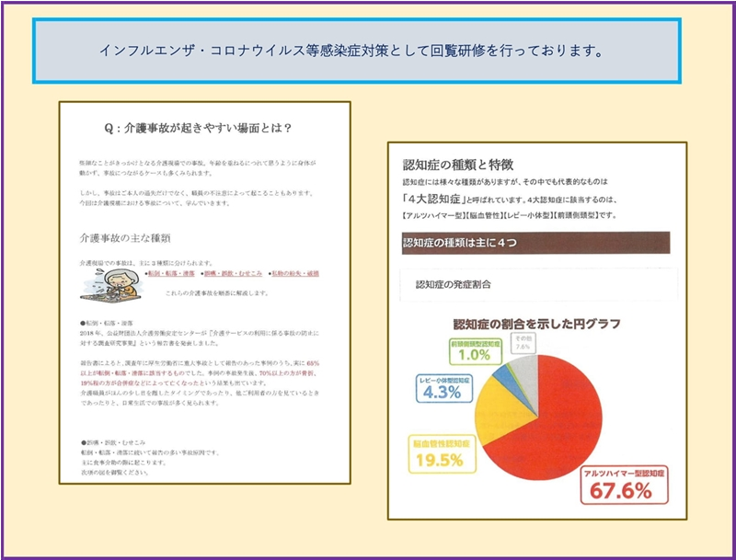Click the line 次項の図を御覧ください
Image resolution: width=736 pixels, height=560 pixels.
click(114, 473)
